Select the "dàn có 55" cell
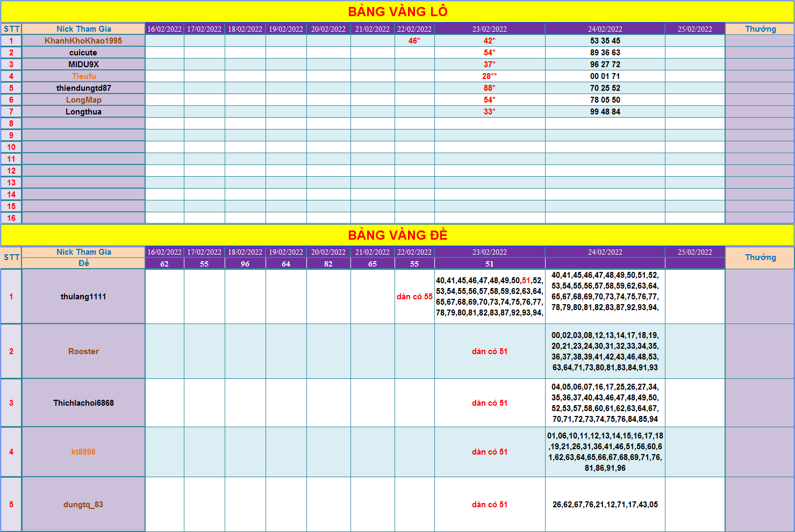 click(414, 297)
